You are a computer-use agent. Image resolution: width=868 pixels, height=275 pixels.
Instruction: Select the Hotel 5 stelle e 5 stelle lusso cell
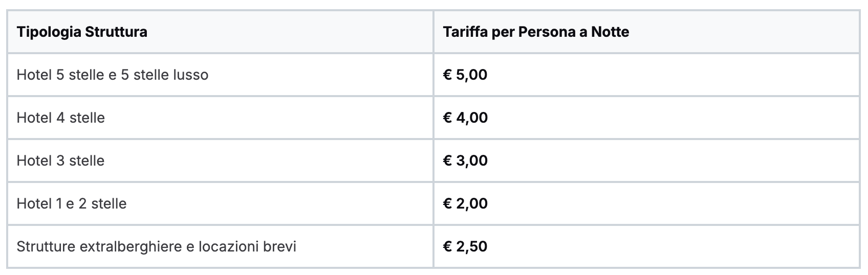(x=113, y=75)
